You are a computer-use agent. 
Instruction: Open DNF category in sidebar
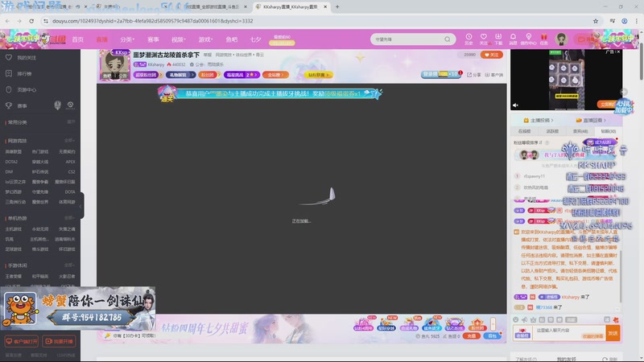[x=9, y=171]
